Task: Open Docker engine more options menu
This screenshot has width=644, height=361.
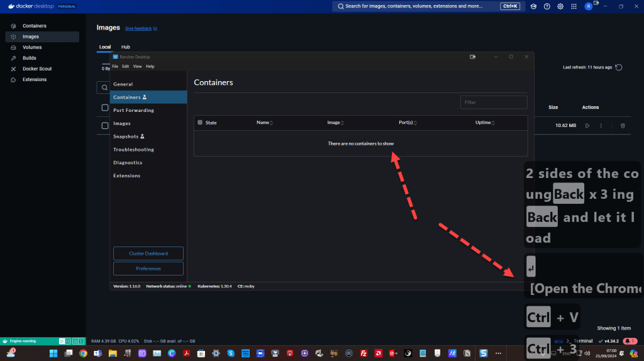Action: [81, 342]
